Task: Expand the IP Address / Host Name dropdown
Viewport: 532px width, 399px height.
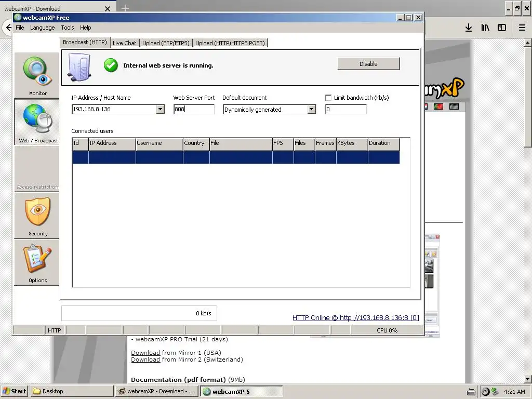Action: (160, 109)
